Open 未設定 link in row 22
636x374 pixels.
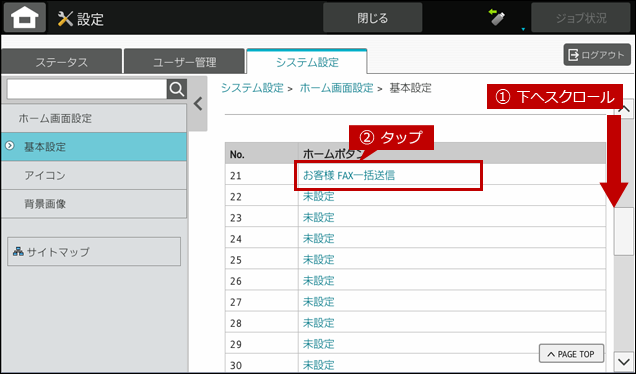318,196
